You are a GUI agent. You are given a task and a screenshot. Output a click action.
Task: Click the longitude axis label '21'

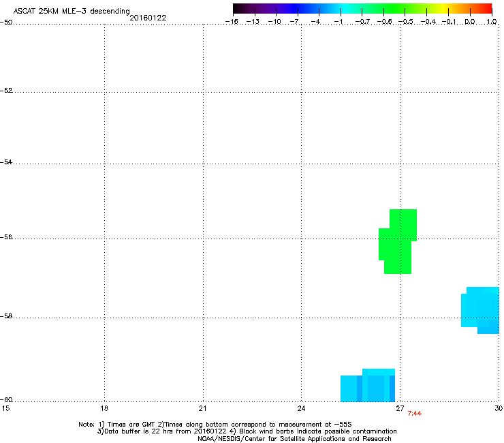[202, 408]
